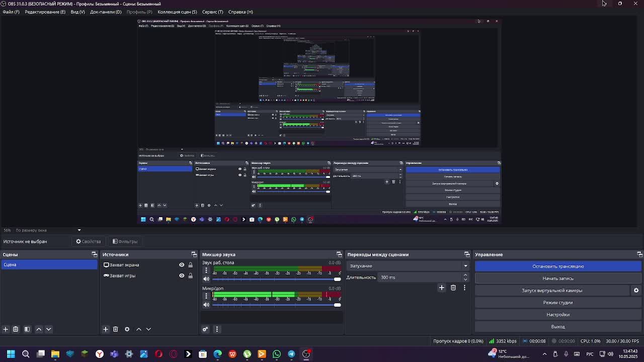Click Остановить трансляцию button
The width and height of the screenshot is (644, 362).
point(557,266)
